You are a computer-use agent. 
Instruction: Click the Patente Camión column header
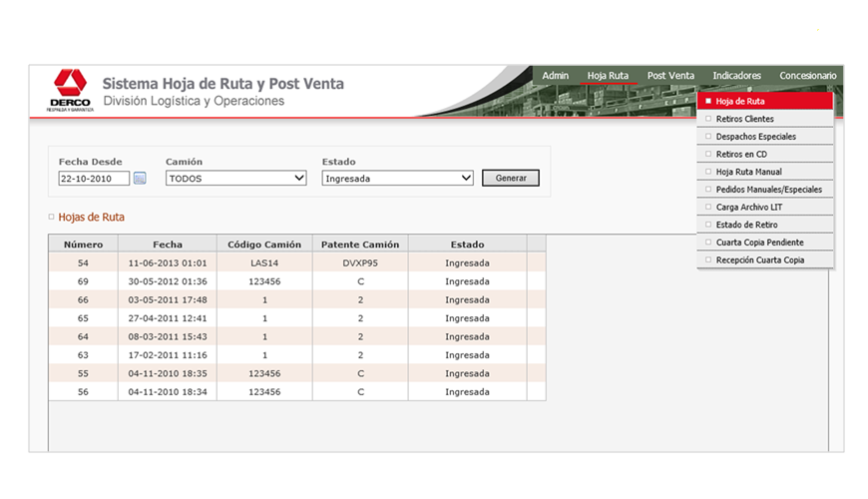click(x=359, y=245)
